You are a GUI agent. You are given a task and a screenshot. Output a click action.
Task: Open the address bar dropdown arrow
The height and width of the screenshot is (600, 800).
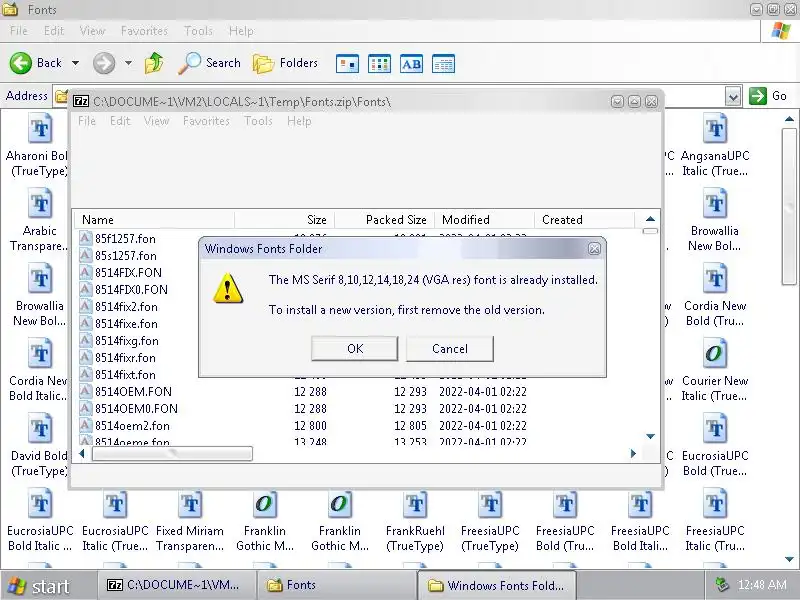coord(733,96)
